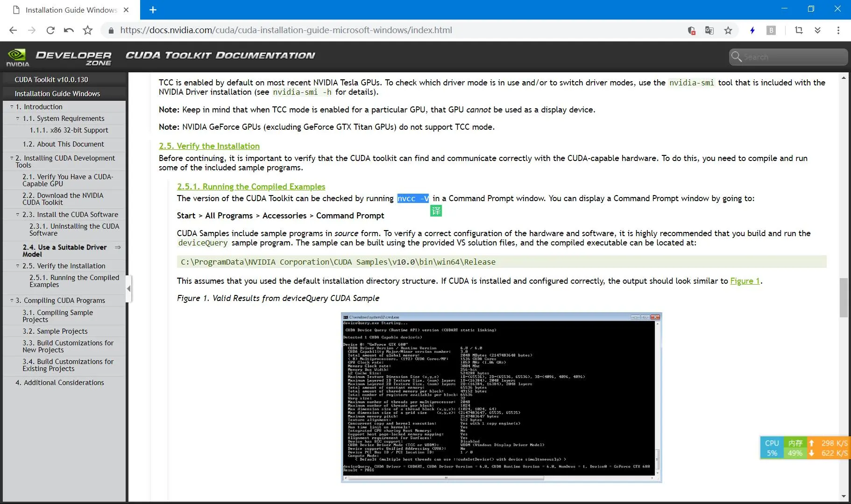Click the CUDA Samples Release path code block
Screen dimensions: 851x504
(x=502, y=262)
